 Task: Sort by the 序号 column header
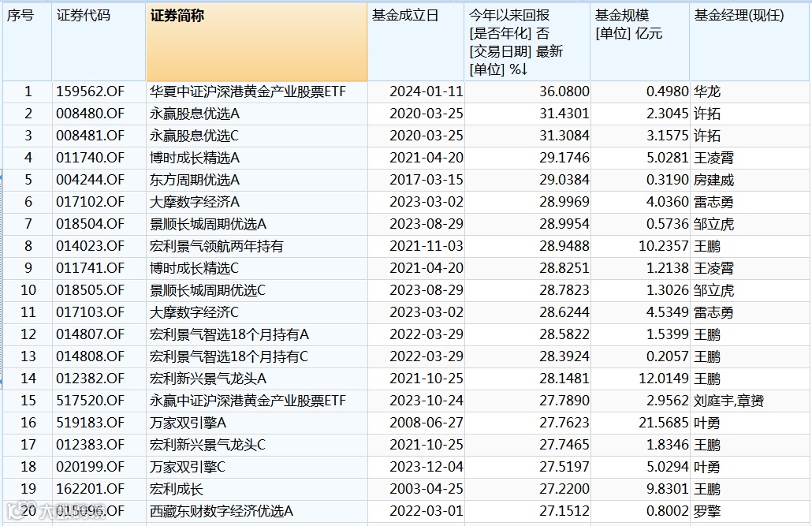[x=27, y=42]
